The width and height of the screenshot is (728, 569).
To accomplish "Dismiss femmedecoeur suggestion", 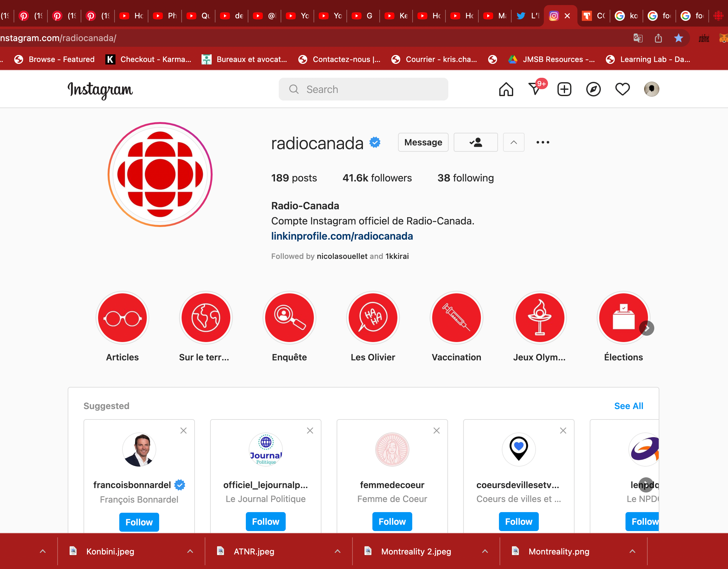I will click(x=436, y=431).
